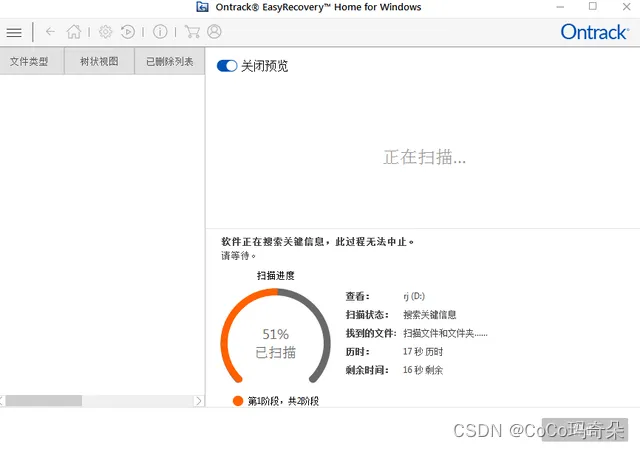Switch to the 文件类型 tab
640x449 pixels.
tap(31, 61)
